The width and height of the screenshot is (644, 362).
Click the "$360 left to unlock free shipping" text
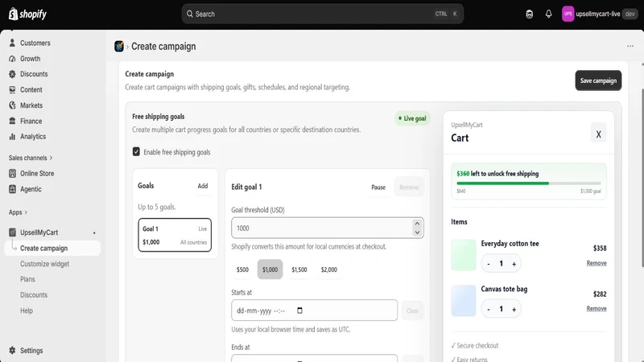pyautogui.click(x=497, y=174)
